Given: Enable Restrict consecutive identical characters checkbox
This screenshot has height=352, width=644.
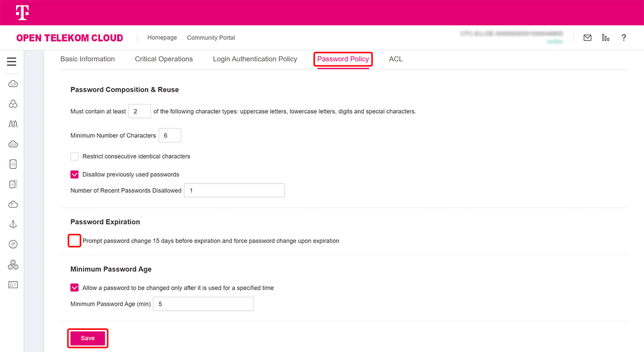Looking at the screenshot, I should (x=74, y=156).
